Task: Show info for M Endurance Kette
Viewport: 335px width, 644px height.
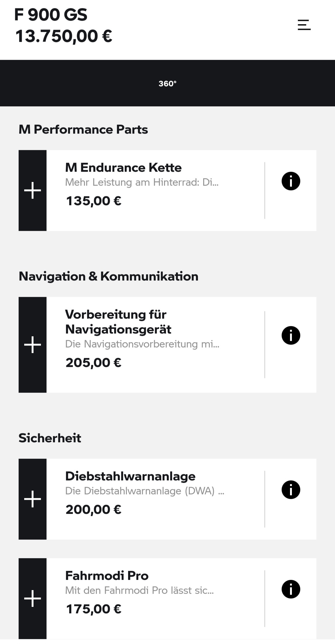Action: click(291, 181)
